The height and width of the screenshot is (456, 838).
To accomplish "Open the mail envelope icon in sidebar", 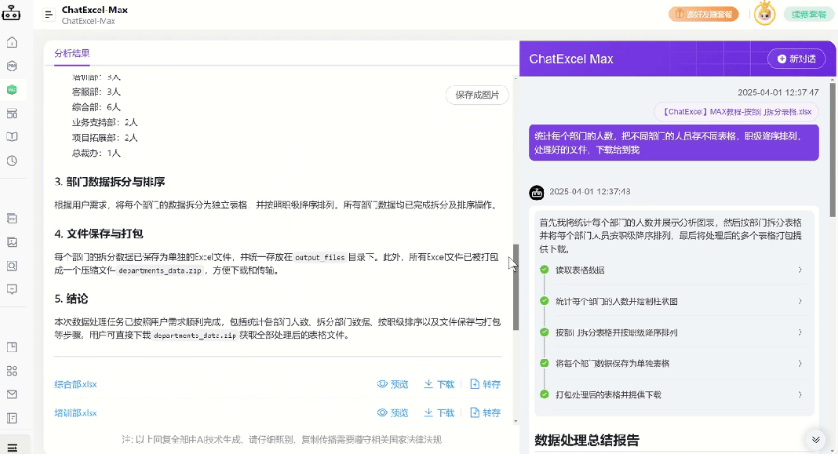I will 12,395.
